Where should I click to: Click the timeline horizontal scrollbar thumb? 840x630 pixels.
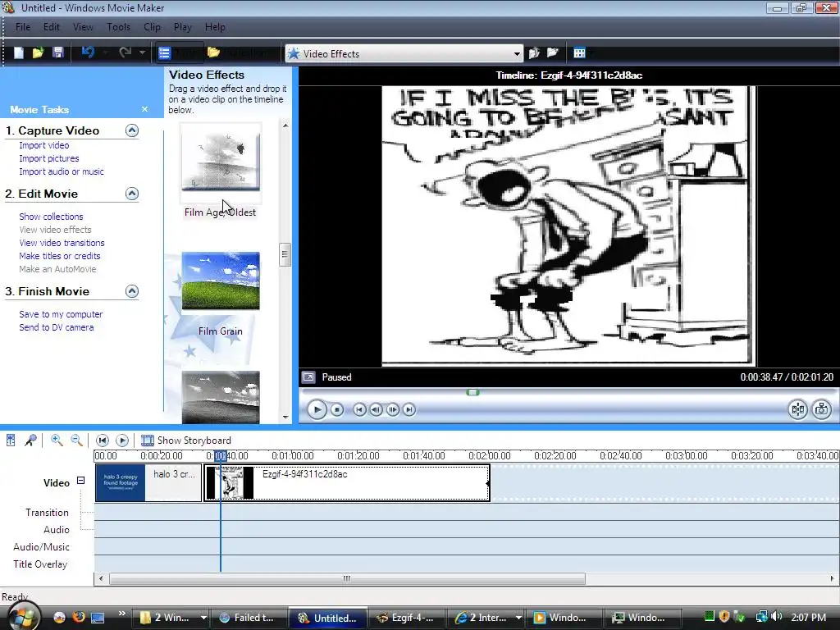347,578
